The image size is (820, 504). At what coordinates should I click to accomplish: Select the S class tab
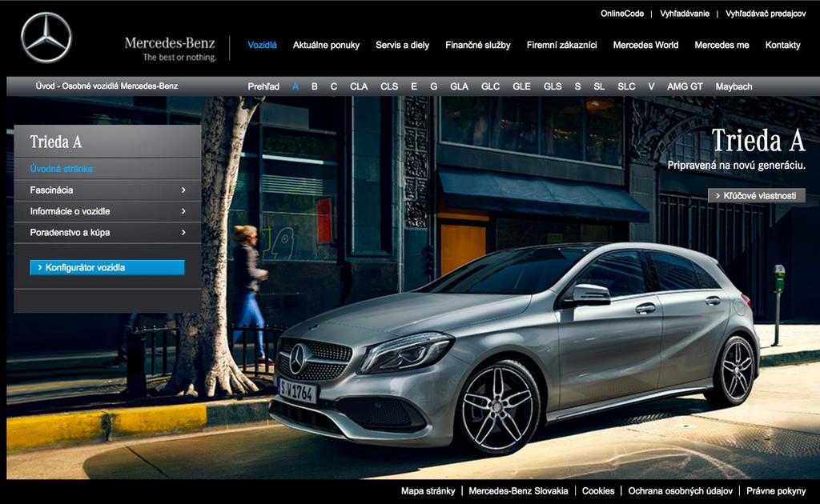(577, 86)
